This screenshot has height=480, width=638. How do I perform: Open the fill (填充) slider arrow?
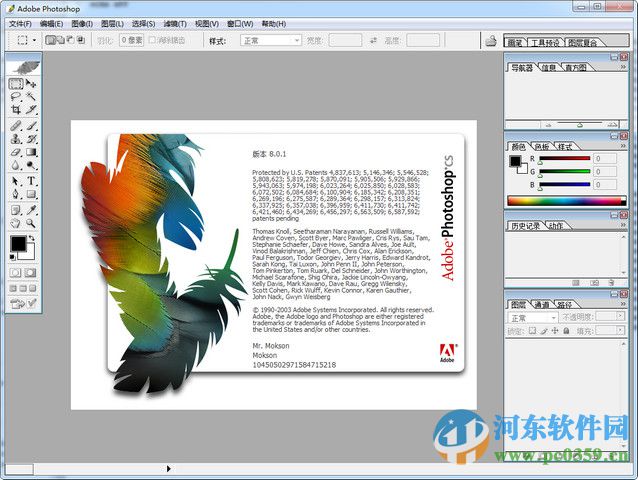pos(620,330)
